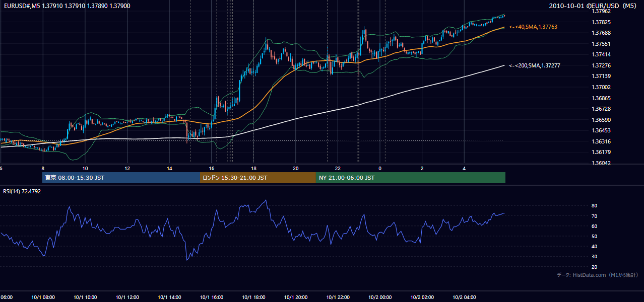Click price axis value 1.37414
Image resolution: width=644 pixels, height=302 pixels.
coord(600,54)
